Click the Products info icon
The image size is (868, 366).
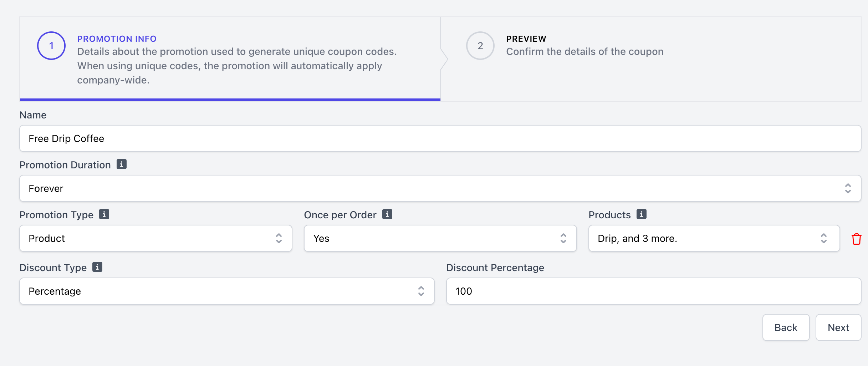coord(642,214)
